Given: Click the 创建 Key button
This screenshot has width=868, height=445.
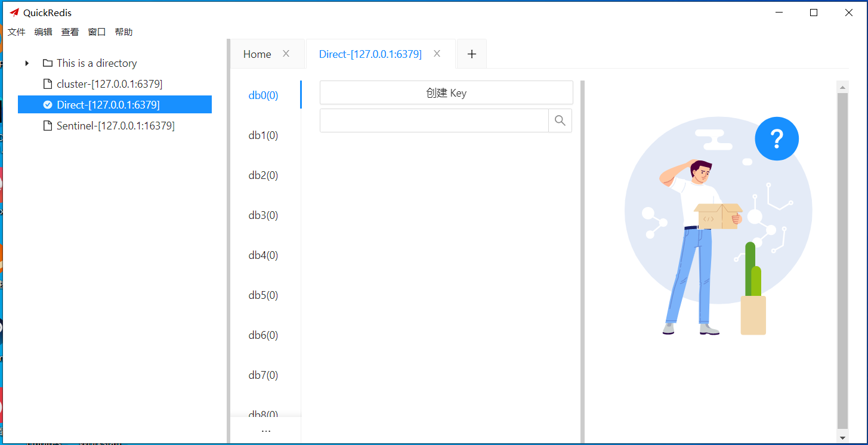Looking at the screenshot, I should [446, 92].
